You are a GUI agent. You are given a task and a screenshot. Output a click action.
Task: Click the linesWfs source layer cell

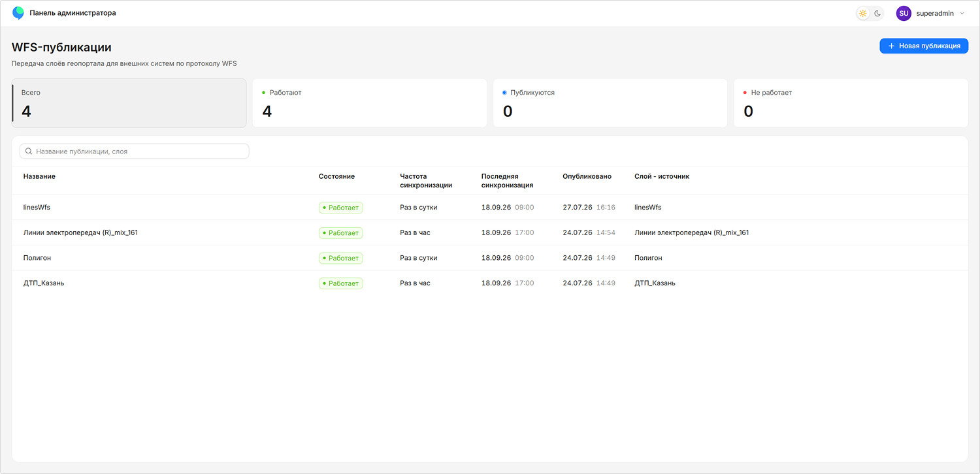pos(647,207)
